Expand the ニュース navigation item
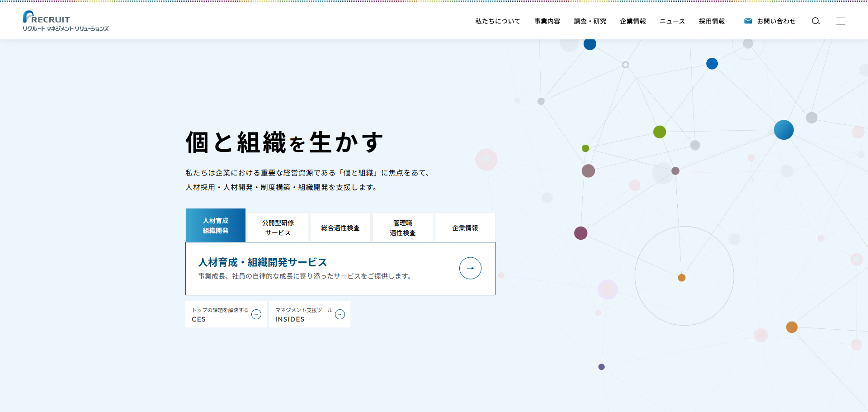The image size is (868, 412). [x=672, y=21]
